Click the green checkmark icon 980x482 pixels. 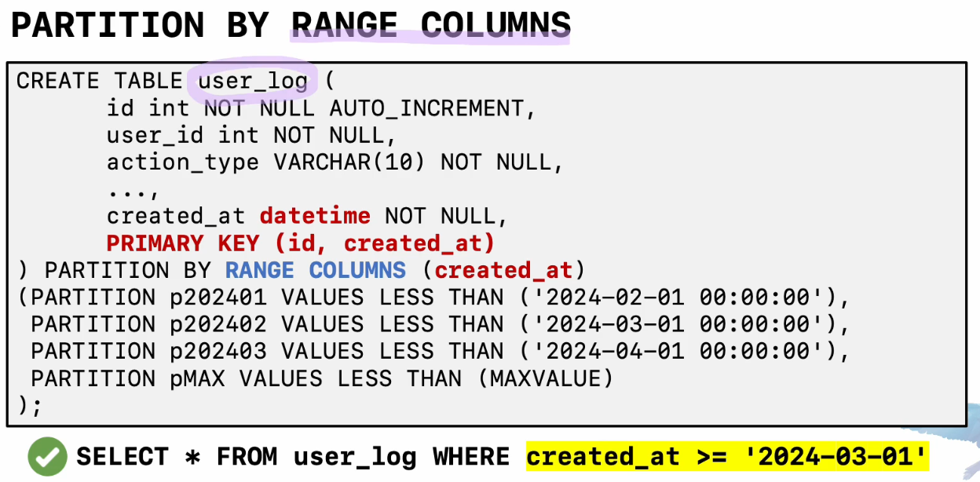tap(48, 457)
